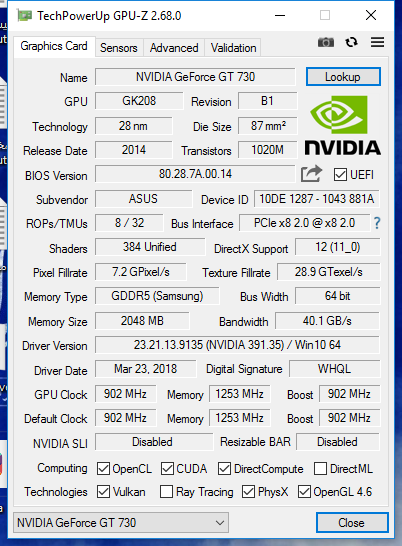Click the Default Clock row Memory 1253 MHz field

click(x=240, y=418)
